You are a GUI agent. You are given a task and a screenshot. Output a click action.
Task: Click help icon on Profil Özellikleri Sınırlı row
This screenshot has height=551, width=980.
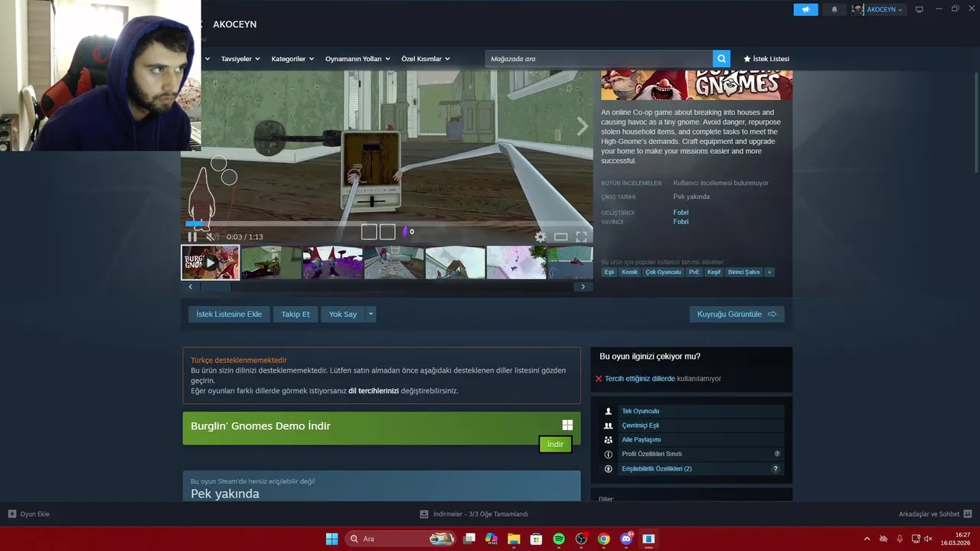777,454
